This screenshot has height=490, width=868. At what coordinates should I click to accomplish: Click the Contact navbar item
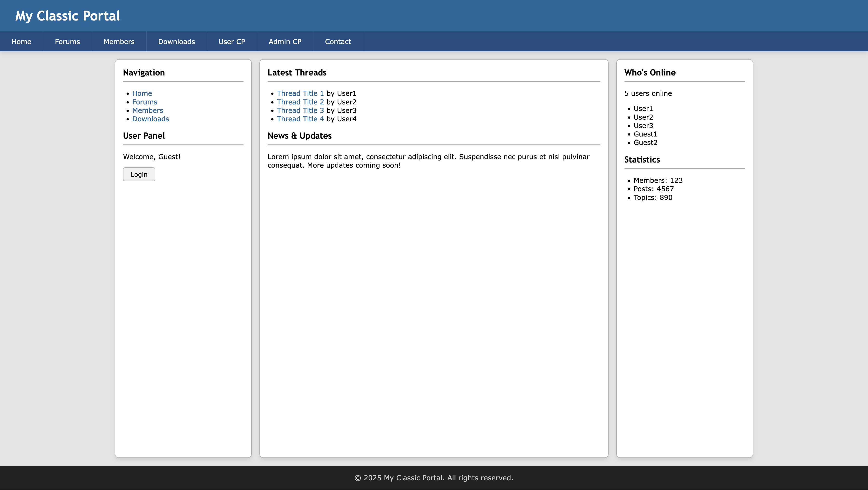click(338, 41)
